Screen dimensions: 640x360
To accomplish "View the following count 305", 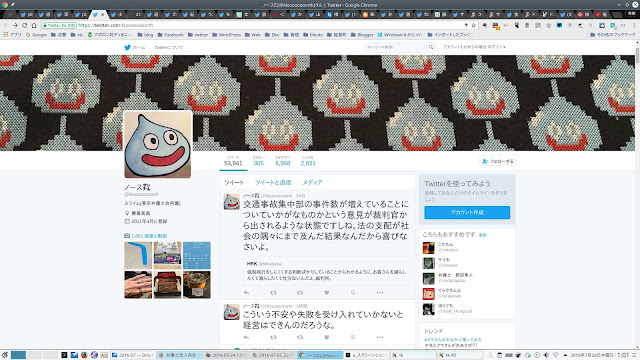I will [x=258, y=161].
